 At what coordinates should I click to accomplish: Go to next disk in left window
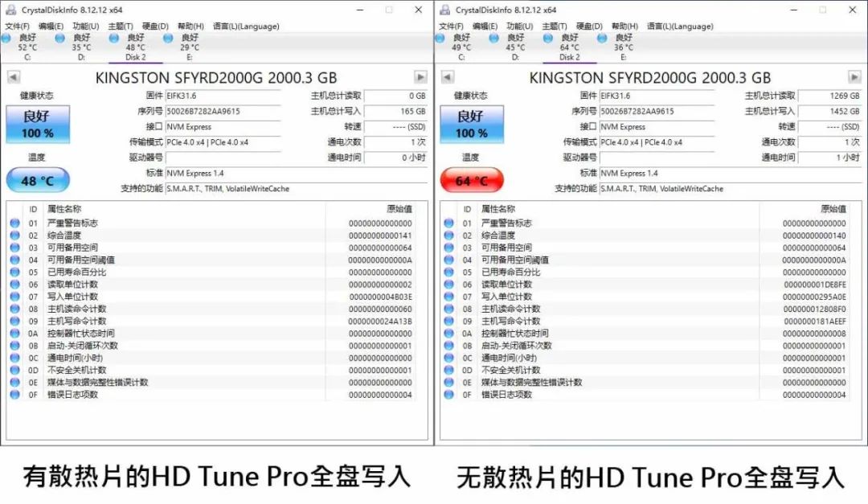coord(420,77)
